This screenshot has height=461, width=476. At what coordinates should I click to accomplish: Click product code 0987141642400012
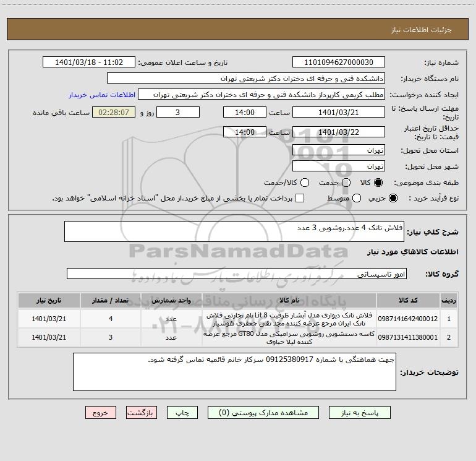point(408,319)
